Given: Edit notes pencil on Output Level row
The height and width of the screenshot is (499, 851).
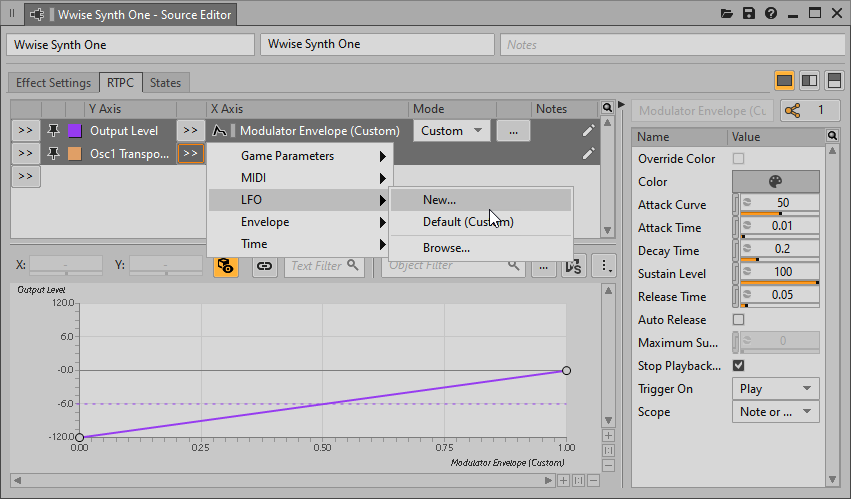Looking at the screenshot, I should pyautogui.click(x=588, y=130).
